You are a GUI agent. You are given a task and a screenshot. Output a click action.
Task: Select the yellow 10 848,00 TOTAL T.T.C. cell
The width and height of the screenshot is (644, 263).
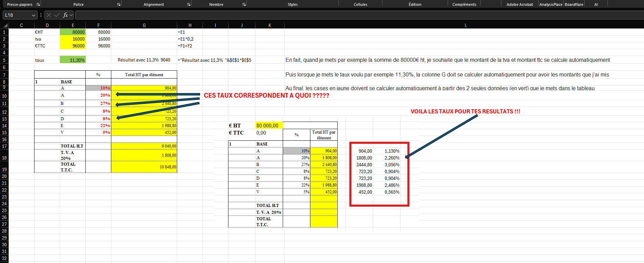144,167
